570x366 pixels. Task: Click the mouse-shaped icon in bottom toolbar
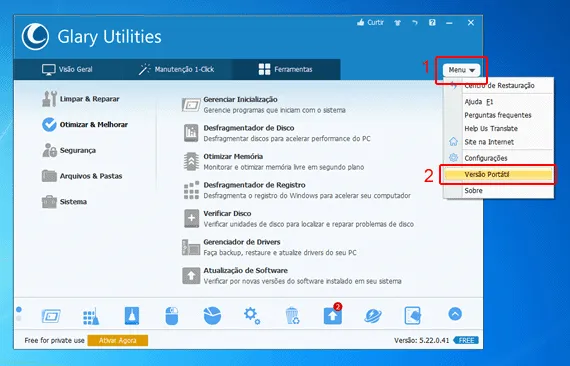point(172,315)
